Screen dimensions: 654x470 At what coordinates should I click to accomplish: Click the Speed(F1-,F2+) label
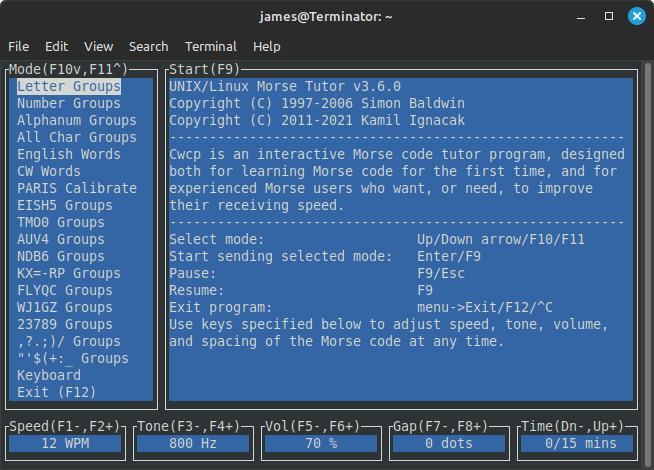65,427
